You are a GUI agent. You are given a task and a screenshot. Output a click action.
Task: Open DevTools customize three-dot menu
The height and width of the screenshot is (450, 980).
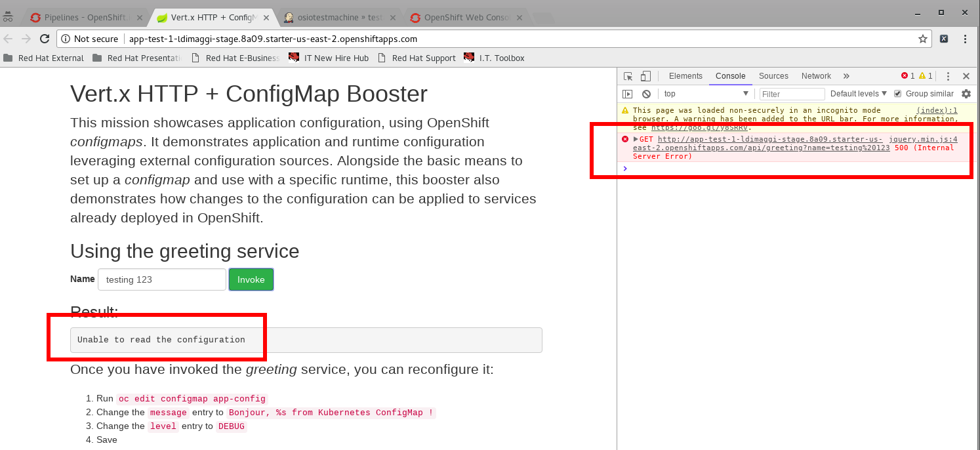(x=949, y=76)
